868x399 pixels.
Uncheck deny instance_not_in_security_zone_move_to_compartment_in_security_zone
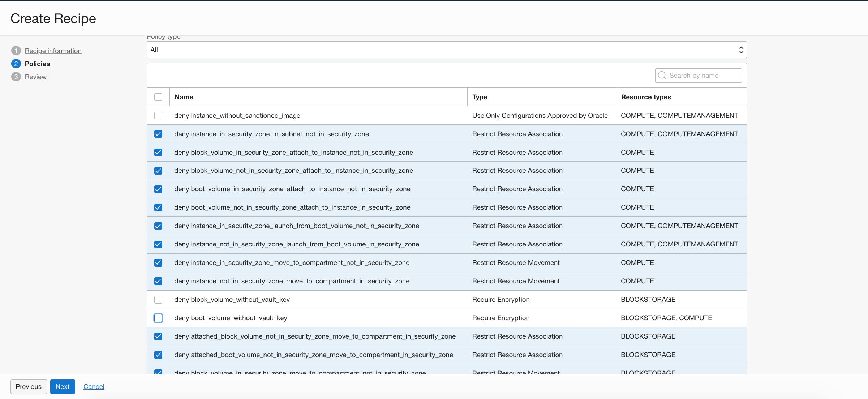point(158,281)
